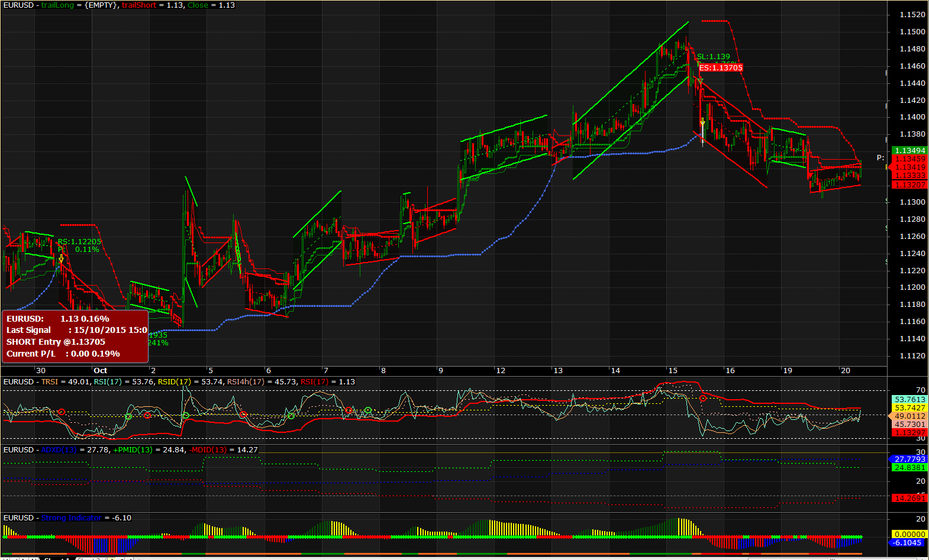The height and width of the screenshot is (560, 929).
Task: Click the hollow triangle marker below ES:1.13705
Action: 701,82
